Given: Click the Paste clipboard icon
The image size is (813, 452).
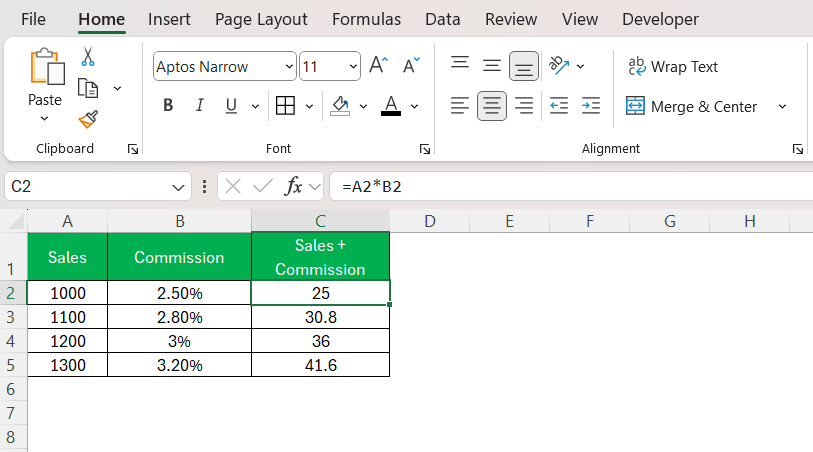Looking at the screenshot, I should click(47, 66).
